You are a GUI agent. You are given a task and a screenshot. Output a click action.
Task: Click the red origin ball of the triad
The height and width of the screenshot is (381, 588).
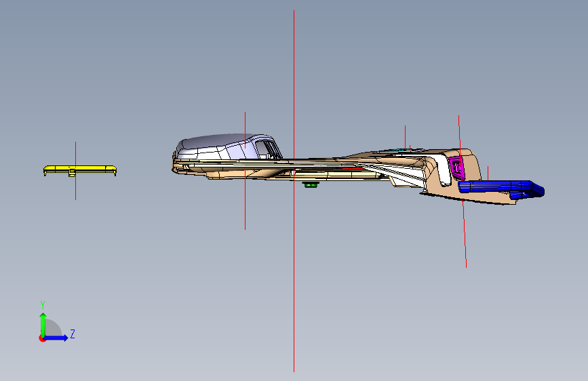click(x=42, y=338)
